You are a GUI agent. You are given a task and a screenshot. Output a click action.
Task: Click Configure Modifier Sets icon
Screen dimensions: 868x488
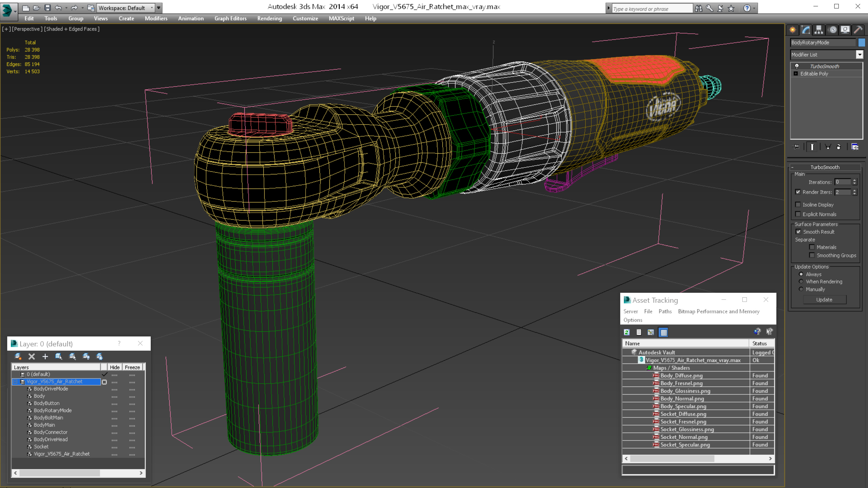855,147
